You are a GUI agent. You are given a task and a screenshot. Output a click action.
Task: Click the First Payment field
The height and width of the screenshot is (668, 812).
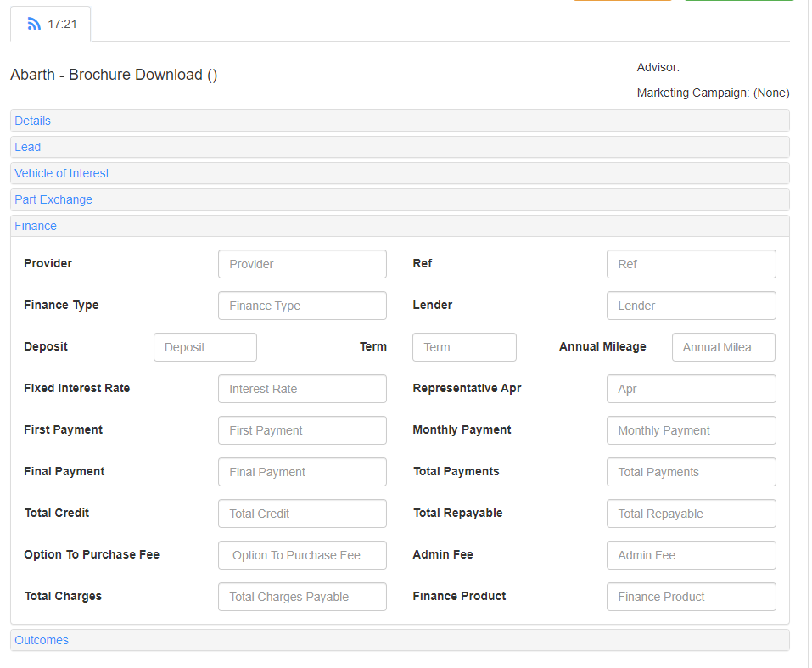point(302,430)
